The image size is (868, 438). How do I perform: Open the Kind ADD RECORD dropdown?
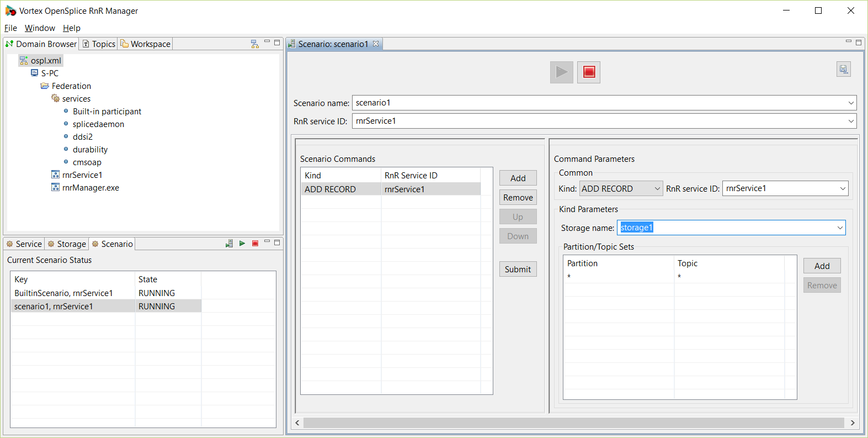pos(621,188)
